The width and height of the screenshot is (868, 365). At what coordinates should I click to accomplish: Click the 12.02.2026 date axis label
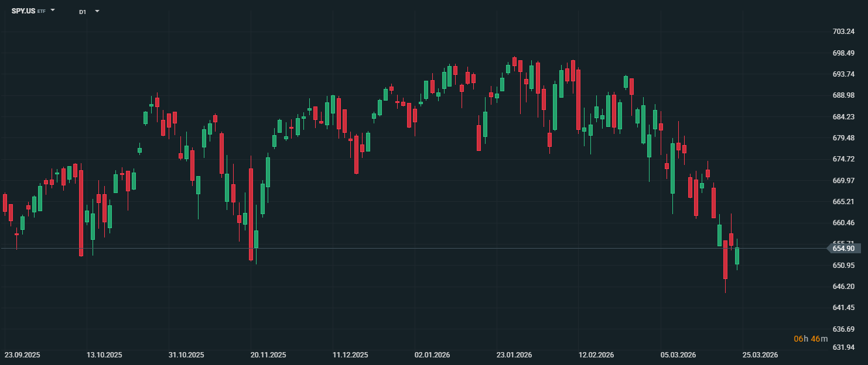(x=596, y=355)
